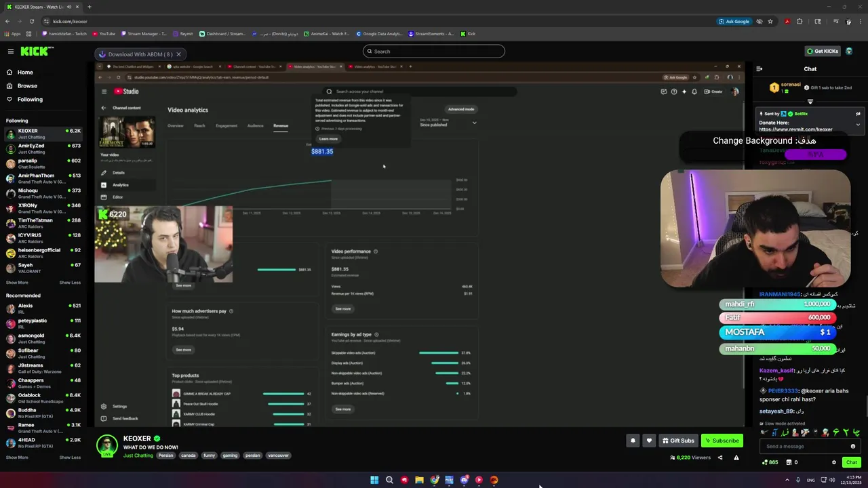Reload the page
Viewport: 868px width, 488px height.
(31, 21)
